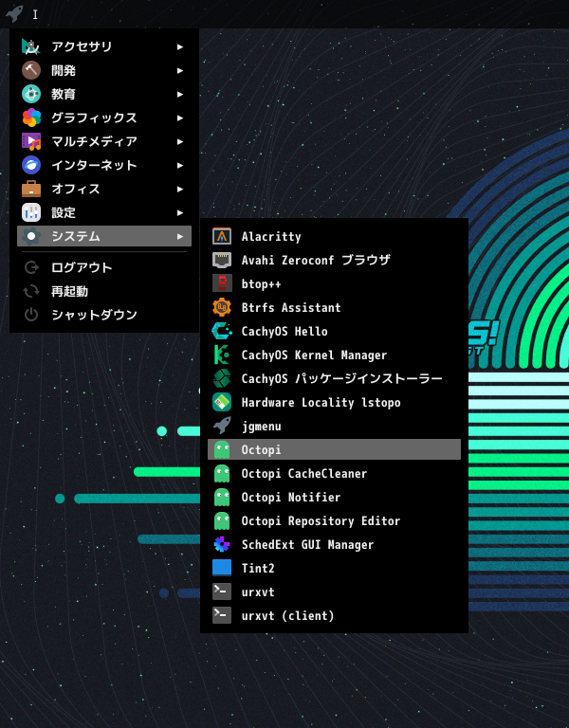This screenshot has height=728, width=569.
Task: Launch CachyOS Hello
Action: [x=334, y=331]
